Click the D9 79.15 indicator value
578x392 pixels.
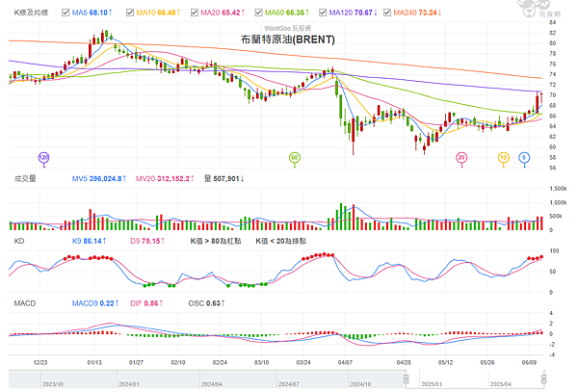pyautogui.click(x=147, y=241)
